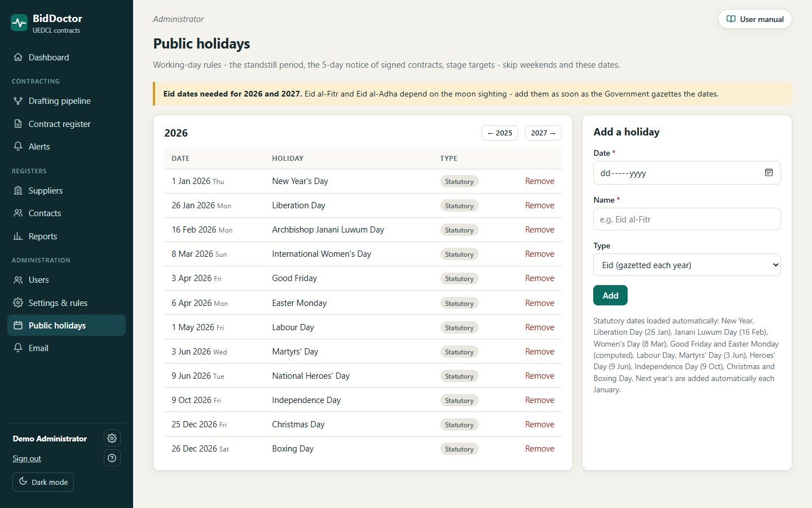
Task: Focus the holiday Date input field
Action: pos(687,173)
